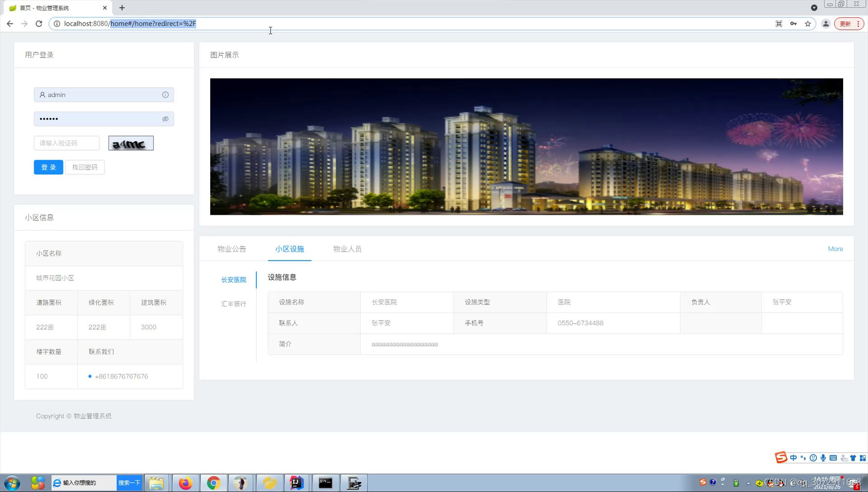Click the admin username field

point(104,95)
